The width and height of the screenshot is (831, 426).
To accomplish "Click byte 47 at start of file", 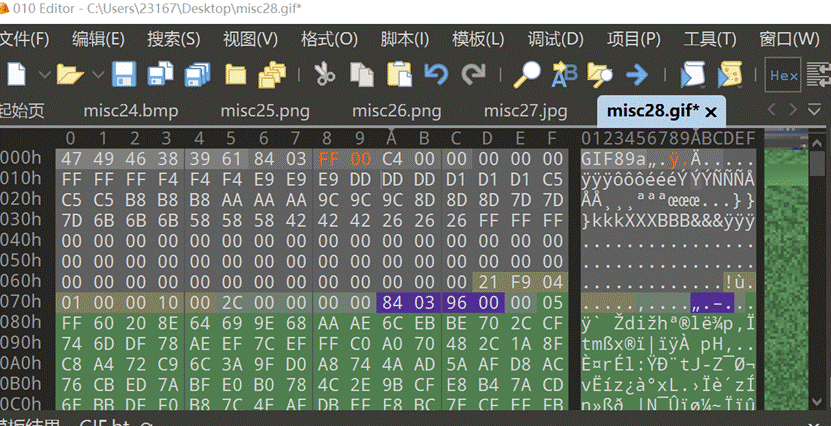I will tap(72, 158).
